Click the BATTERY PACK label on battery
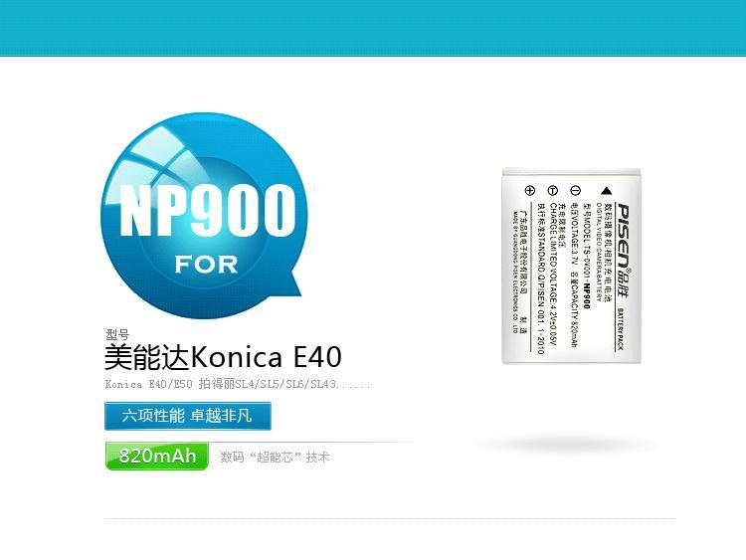The height and width of the screenshot is (560, 746). point(620,329)
